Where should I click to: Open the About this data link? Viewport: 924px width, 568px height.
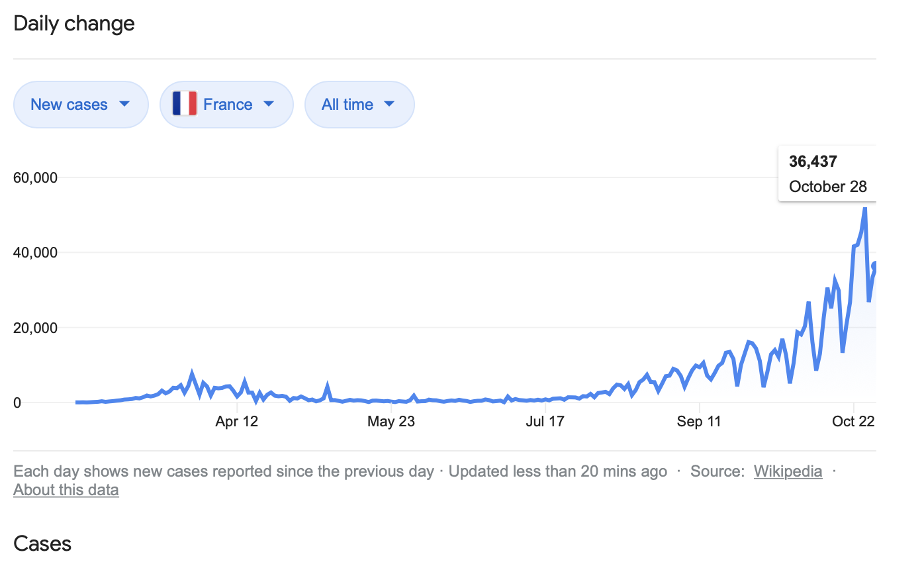click(66, 490)
